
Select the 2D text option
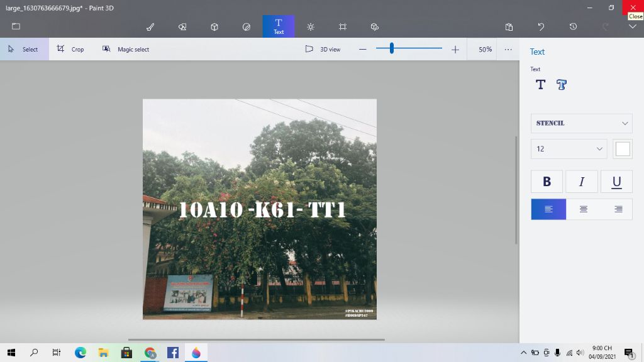pos(540,84)
